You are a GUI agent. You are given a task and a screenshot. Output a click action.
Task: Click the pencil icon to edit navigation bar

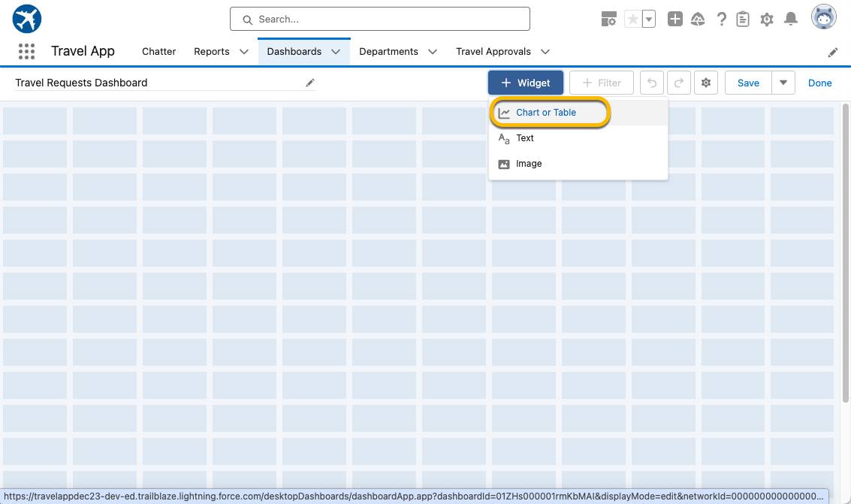[832, 52]
